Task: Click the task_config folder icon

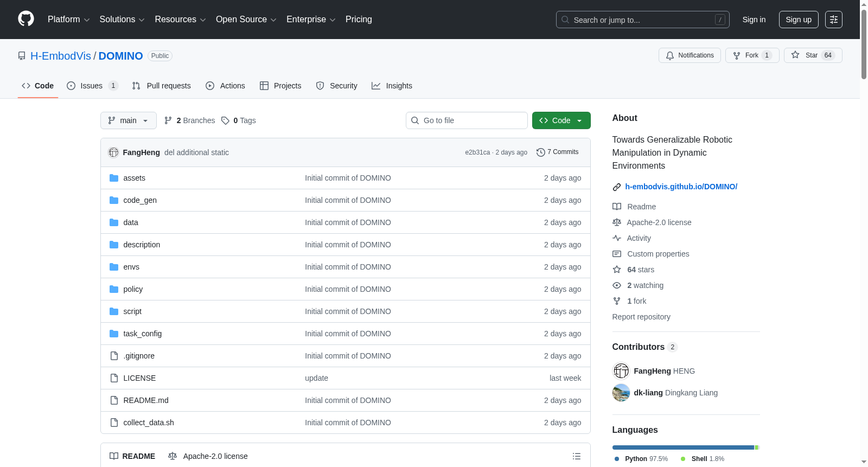Action: tap(114, 334)
